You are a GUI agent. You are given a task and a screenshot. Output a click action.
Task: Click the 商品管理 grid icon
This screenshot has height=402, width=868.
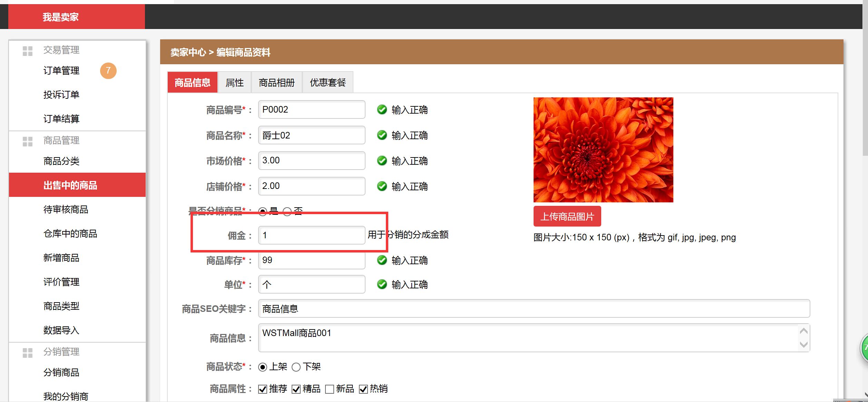click(x=27, y=141)
